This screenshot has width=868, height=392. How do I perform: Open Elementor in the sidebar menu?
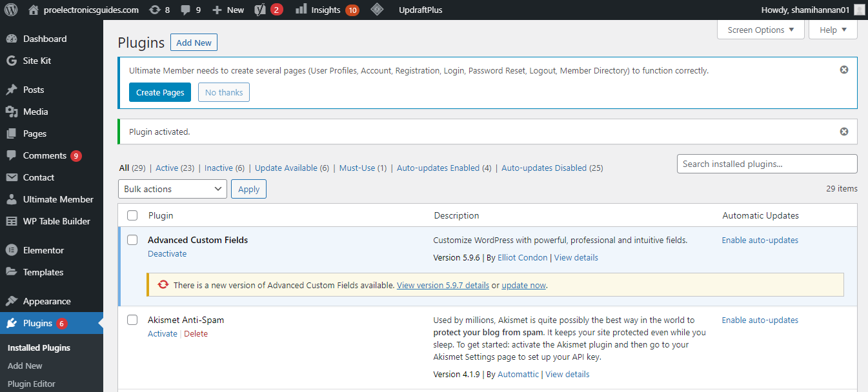pyautogui.click(x=43, y=250)
